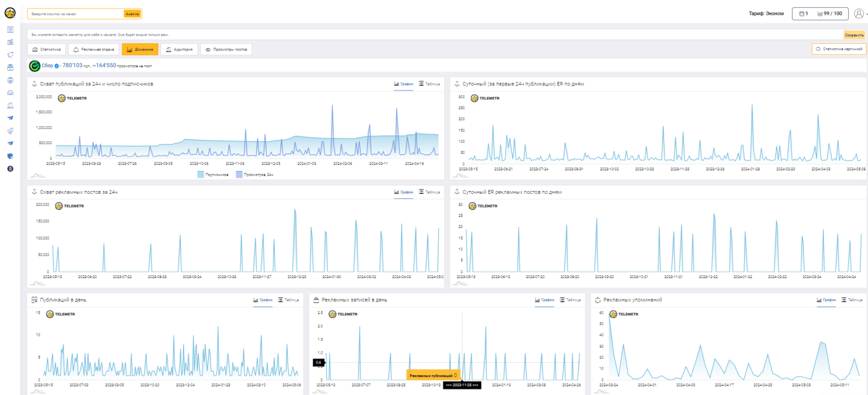868x395 pixels.
Task: Open the user profile dropdown menu
Action: pyautogui.click(x=860, y=14)
